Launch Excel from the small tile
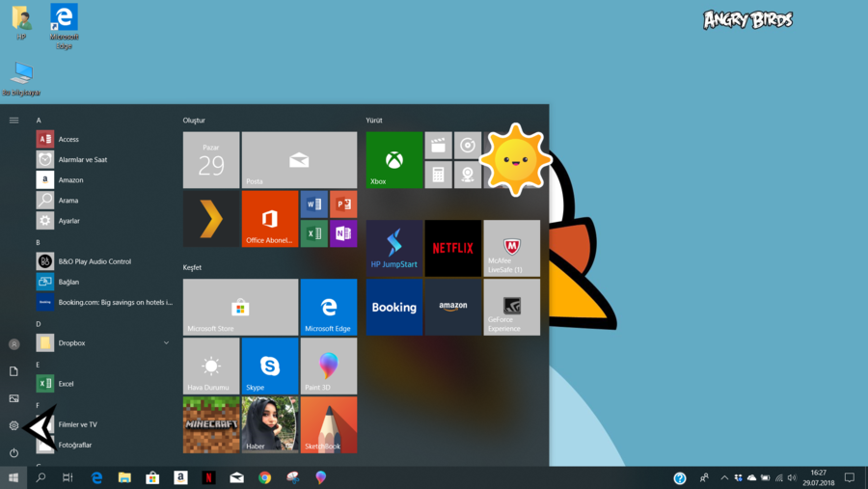 (313, 233)
